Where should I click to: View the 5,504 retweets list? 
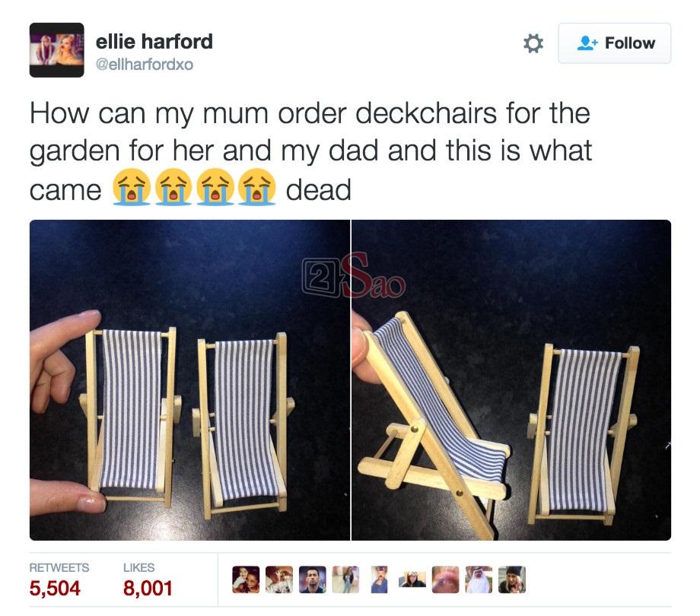click(x=55, y=589)
